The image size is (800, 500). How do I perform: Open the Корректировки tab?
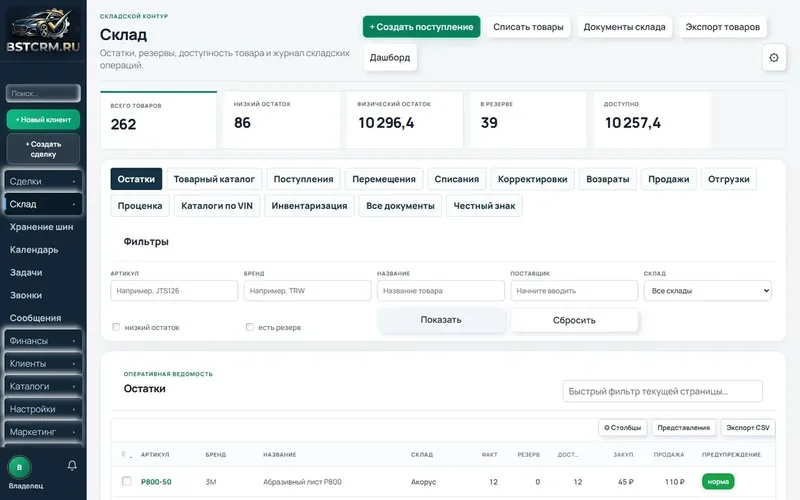pyautogui.click(x=533, y=179)
